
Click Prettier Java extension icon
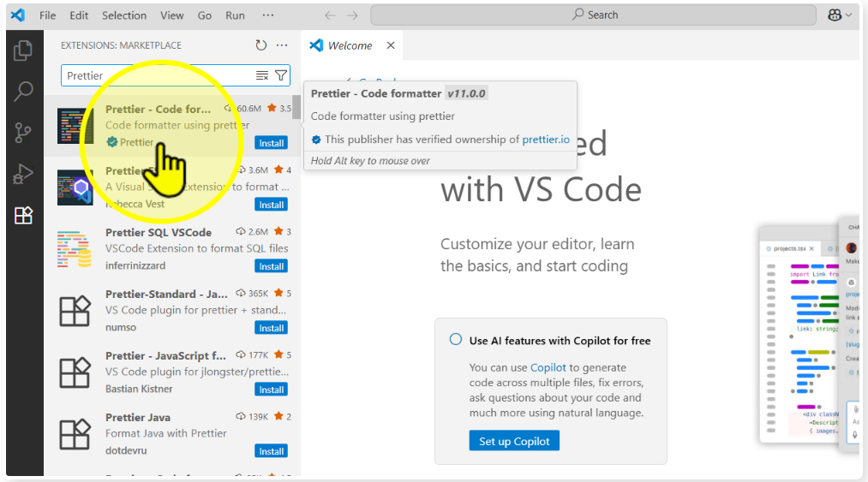75,434
